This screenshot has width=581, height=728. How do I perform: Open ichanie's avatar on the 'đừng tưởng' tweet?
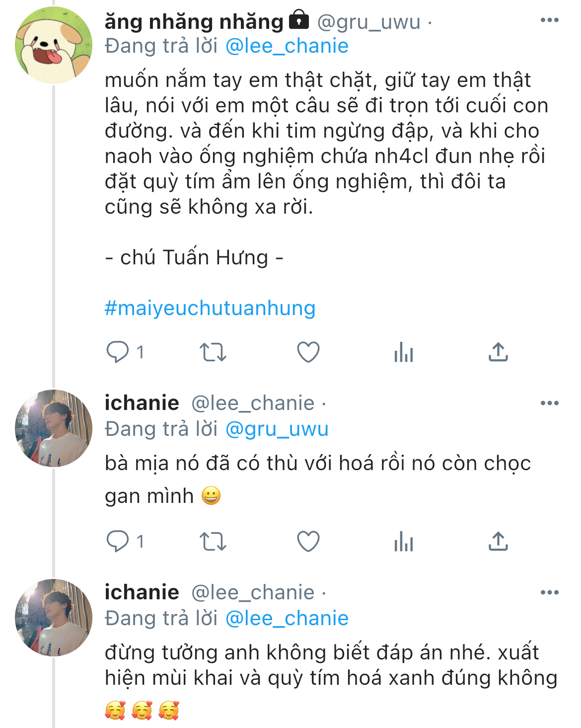click(x=54, y=618)
